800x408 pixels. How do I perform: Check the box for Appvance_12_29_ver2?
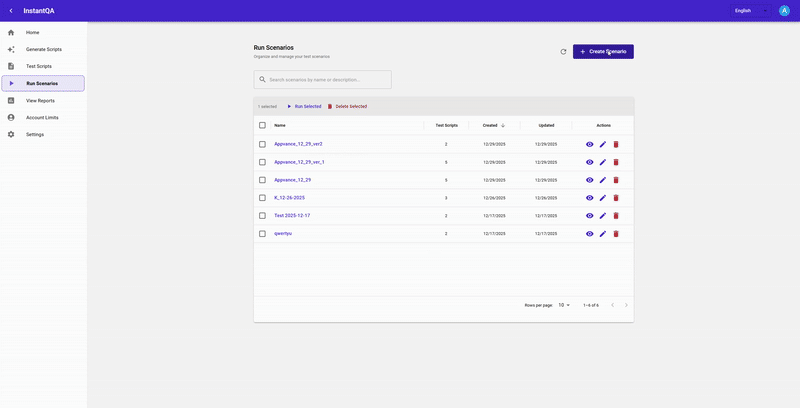pos(263,144)
